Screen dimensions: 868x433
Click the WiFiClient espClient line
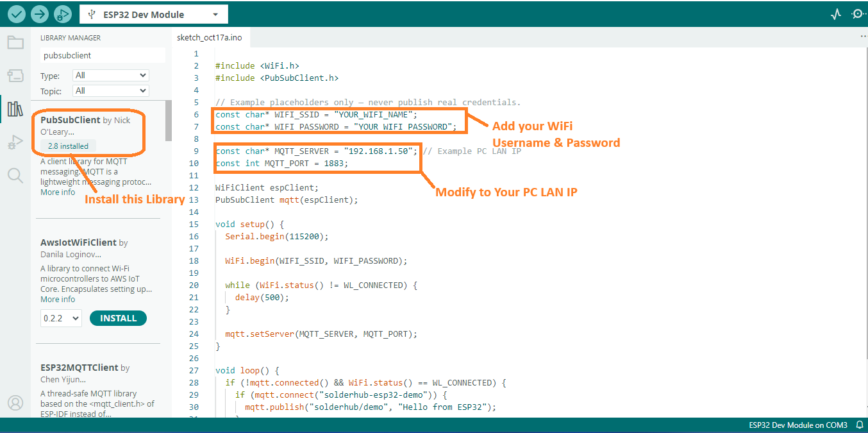click(x=267, y=188)
